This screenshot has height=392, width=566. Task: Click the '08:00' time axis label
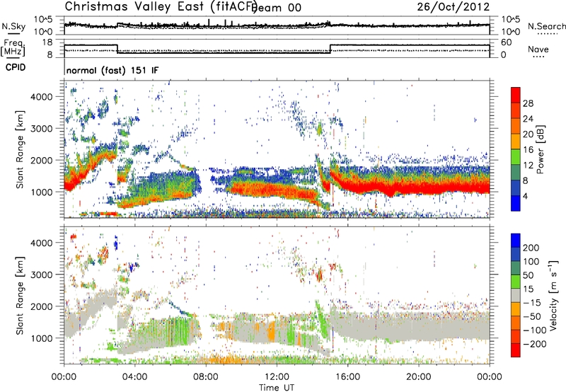206,377
